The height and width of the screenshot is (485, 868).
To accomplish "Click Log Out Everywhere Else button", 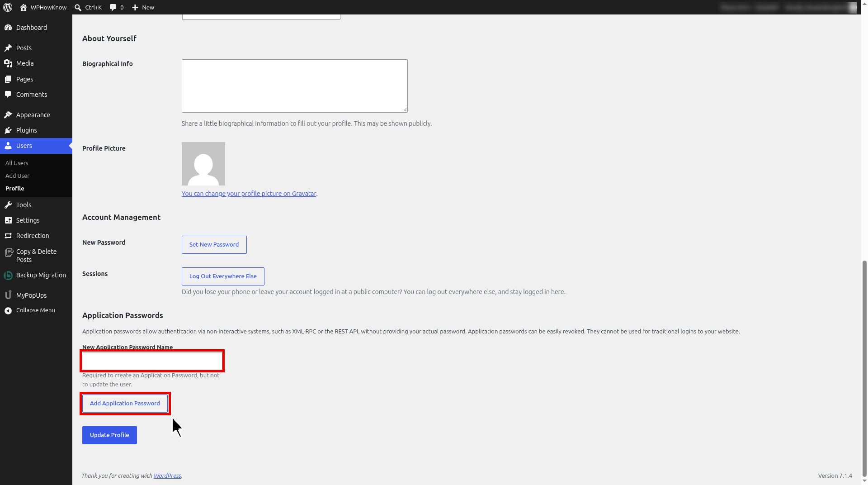I will pos(223,276).
